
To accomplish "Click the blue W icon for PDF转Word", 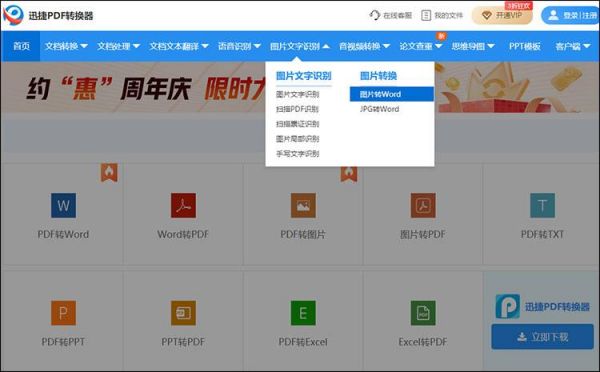I will 63,206.
